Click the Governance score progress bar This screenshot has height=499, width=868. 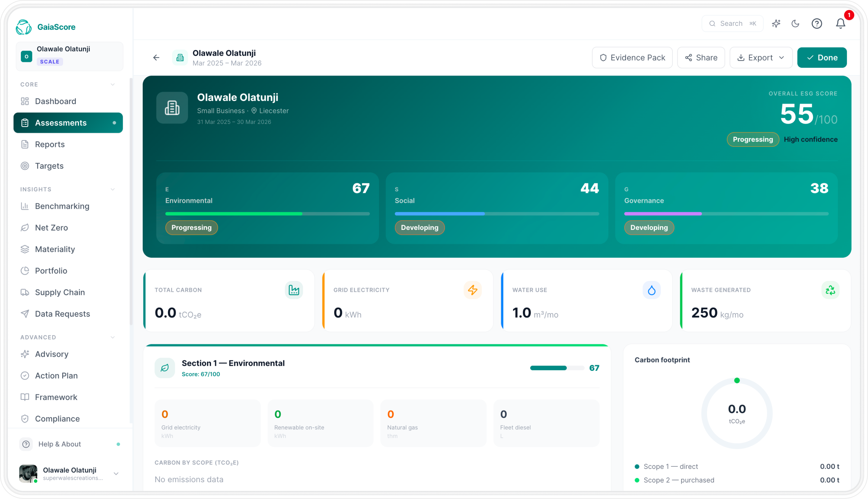coord(726,214)
